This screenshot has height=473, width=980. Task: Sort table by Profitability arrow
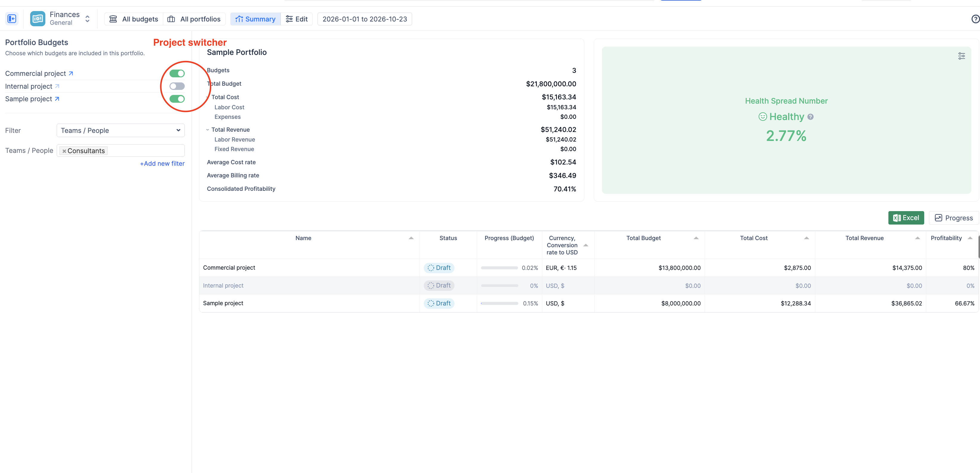click(970, 238)
